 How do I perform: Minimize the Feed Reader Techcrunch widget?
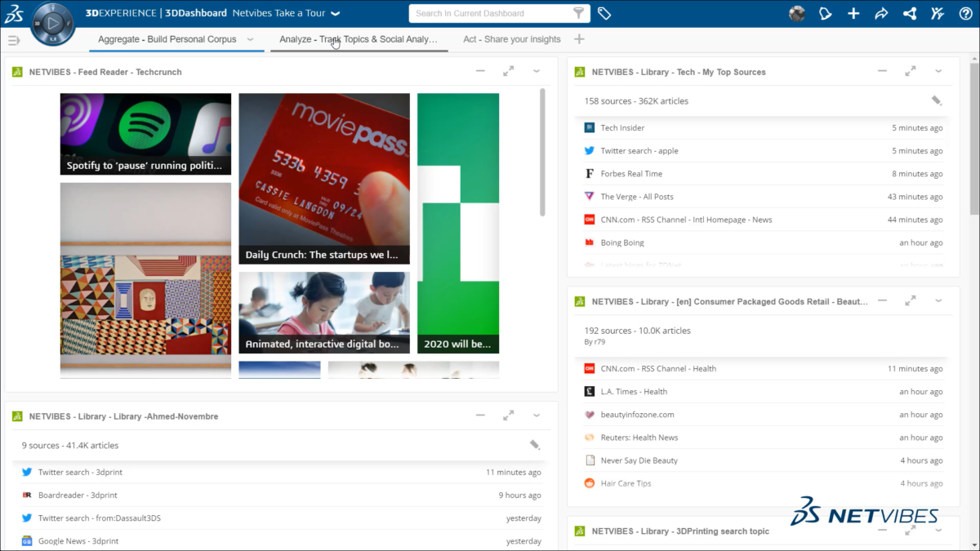tap(481, 72)
